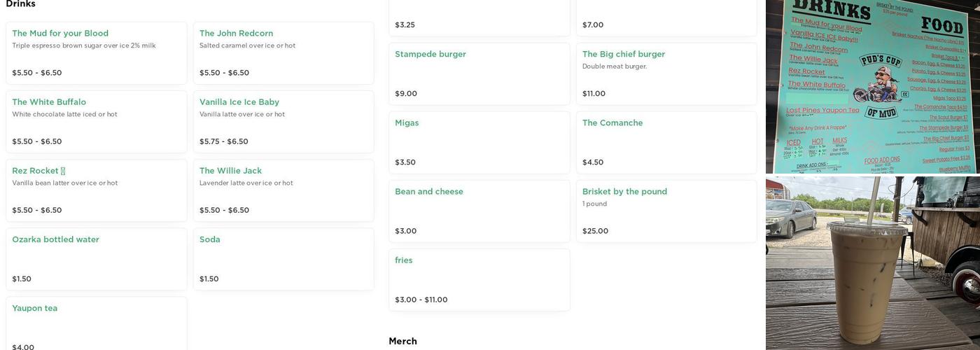The image size is (980, 350).
Task: Open The Big chief burger item
Action: pos(666,73)
